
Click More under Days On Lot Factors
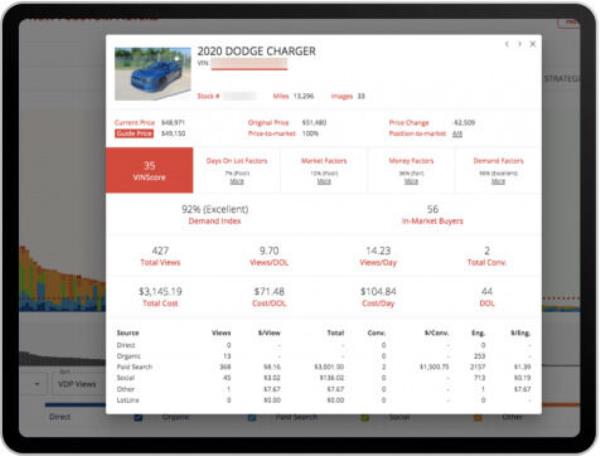tap(236, 181)
